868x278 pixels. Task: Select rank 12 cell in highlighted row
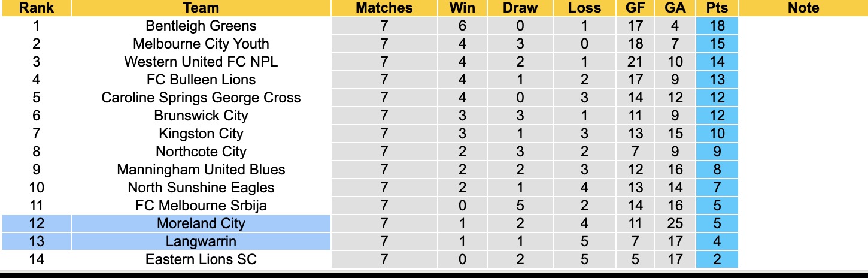pos(36,223)
